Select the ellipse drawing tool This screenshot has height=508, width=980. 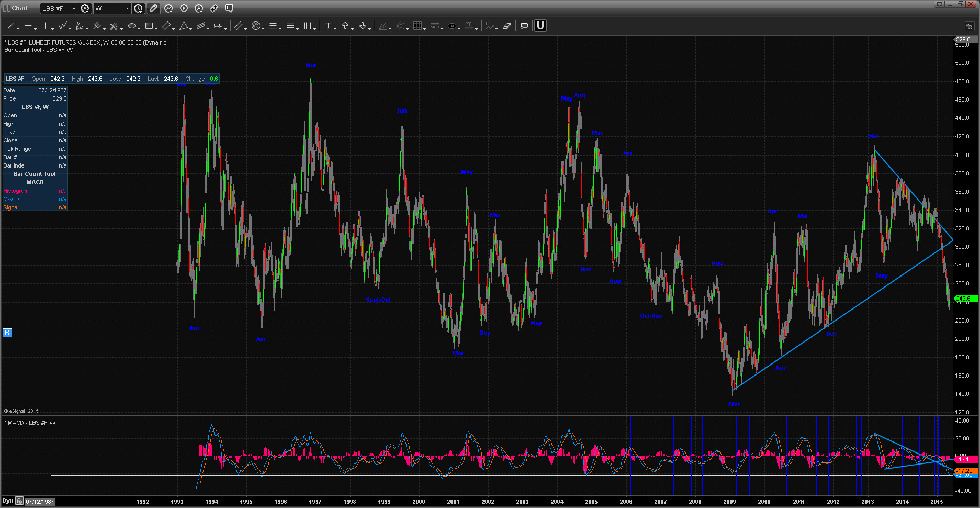point(132,26)
